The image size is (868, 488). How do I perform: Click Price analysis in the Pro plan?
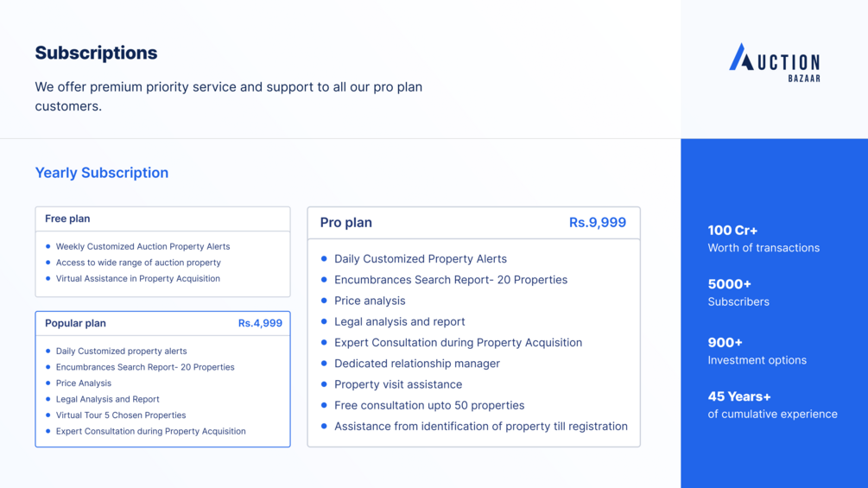[369, 301]
